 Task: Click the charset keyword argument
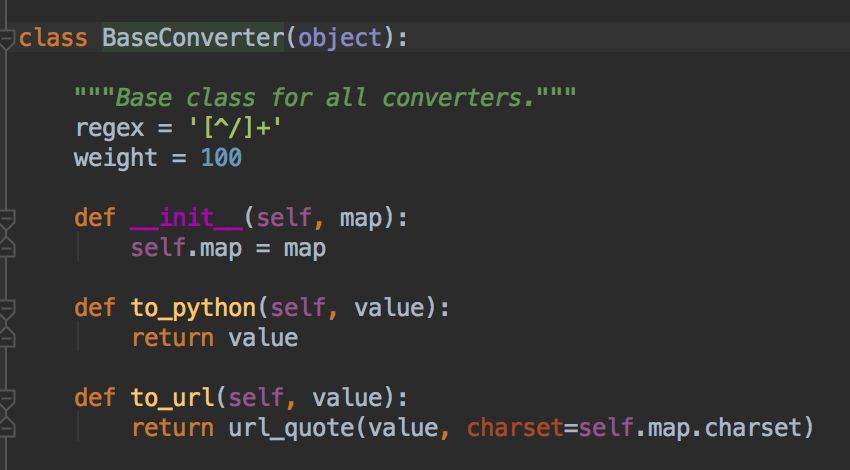coord(515,428)
